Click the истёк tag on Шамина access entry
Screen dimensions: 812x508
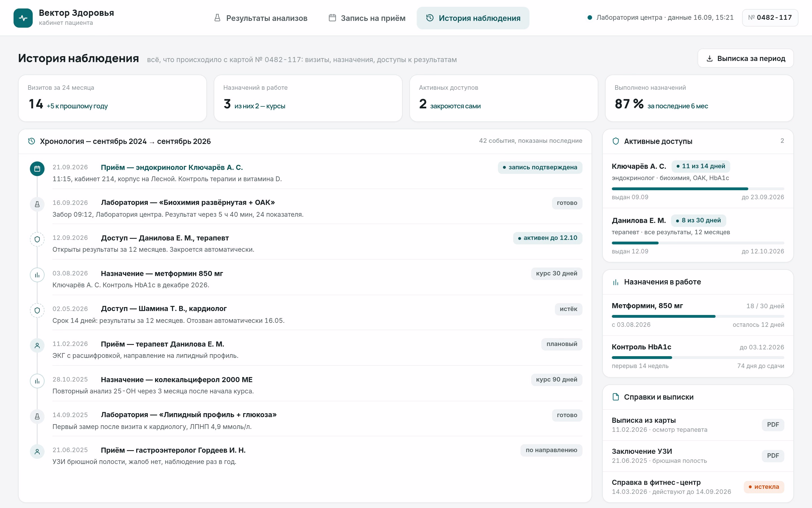click(568, 309)
